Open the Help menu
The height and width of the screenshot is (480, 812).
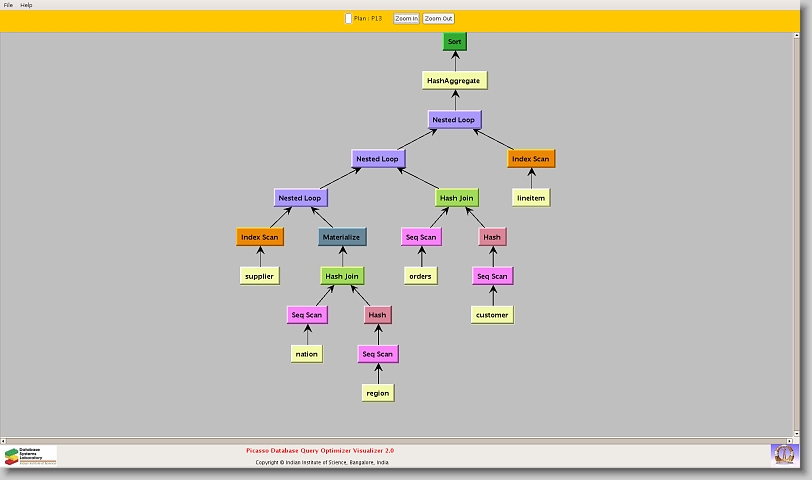pos(27,5)
